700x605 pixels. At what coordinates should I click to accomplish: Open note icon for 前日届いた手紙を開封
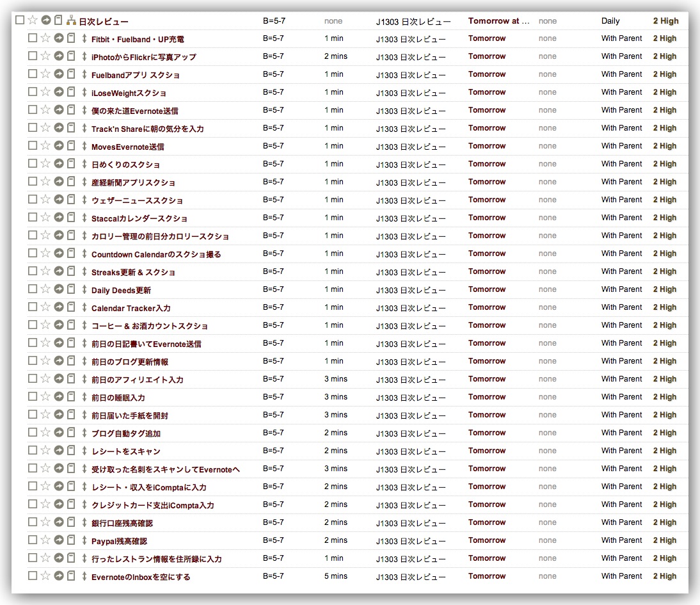(71, 415)
